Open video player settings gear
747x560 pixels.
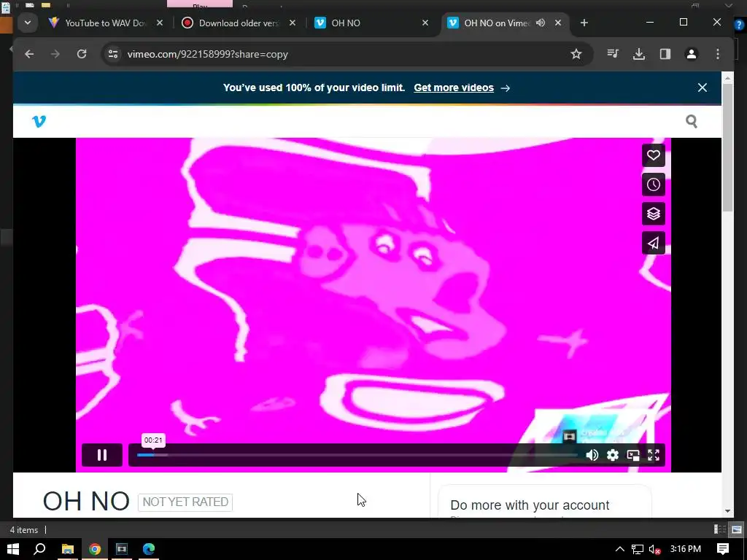[613, 455]
